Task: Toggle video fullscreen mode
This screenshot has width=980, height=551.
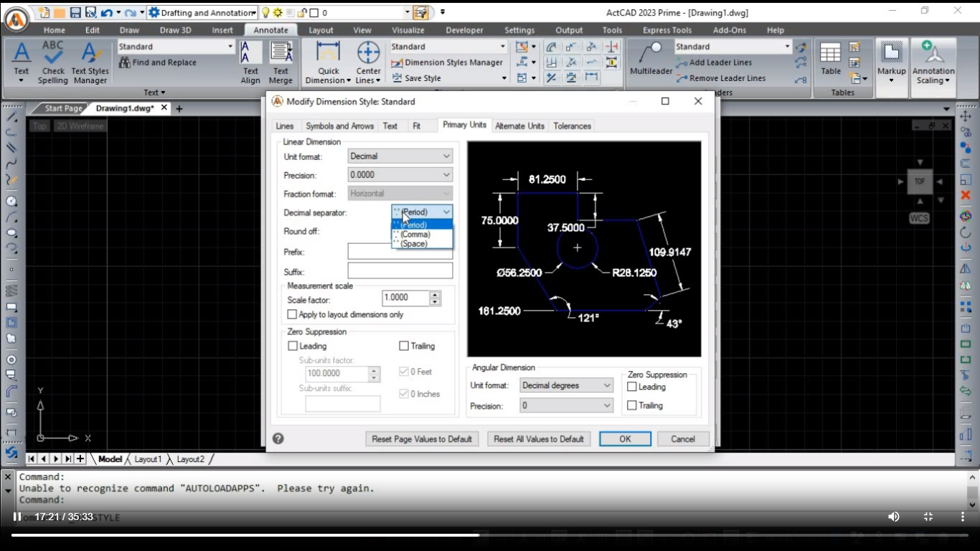Action: pyautogui.click(x=928, y=517)
